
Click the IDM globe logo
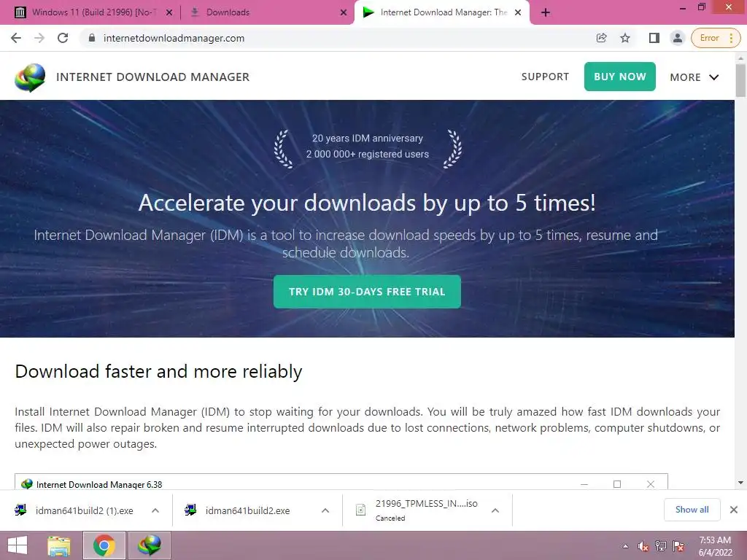click(30, 77)
